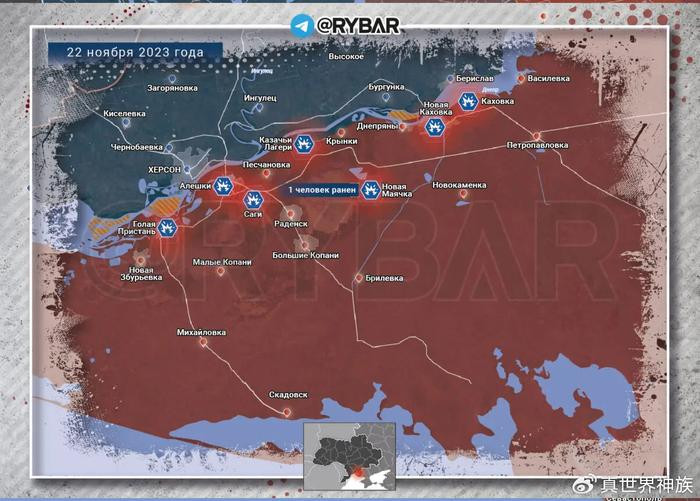Select the Брилевка town marker
Viewport: 700px width, 501px height.
pyautogui.click(x=359, y=277)
